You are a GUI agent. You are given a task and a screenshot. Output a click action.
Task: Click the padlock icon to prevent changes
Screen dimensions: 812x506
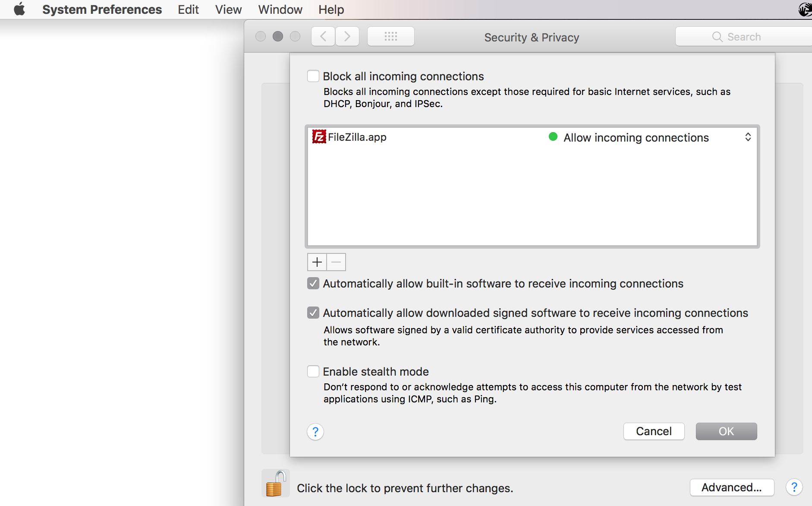(275, 484)
